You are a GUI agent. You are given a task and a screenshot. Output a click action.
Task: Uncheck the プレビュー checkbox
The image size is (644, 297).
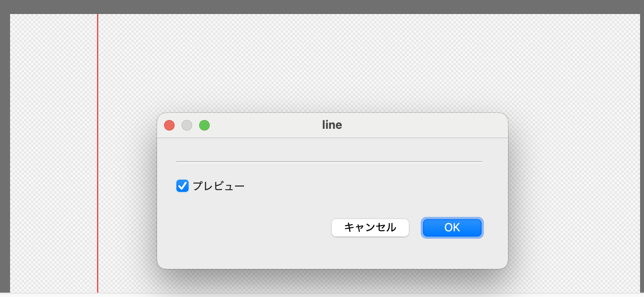182,186
